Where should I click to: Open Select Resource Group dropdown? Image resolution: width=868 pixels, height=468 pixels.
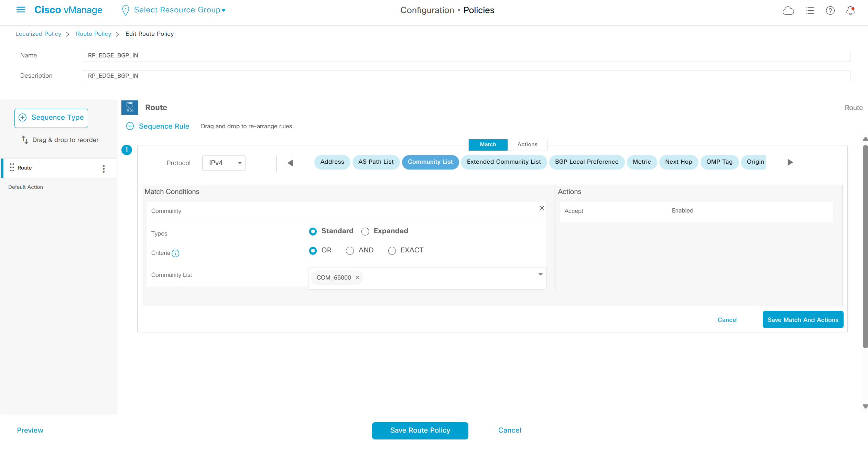coord(179,10)
